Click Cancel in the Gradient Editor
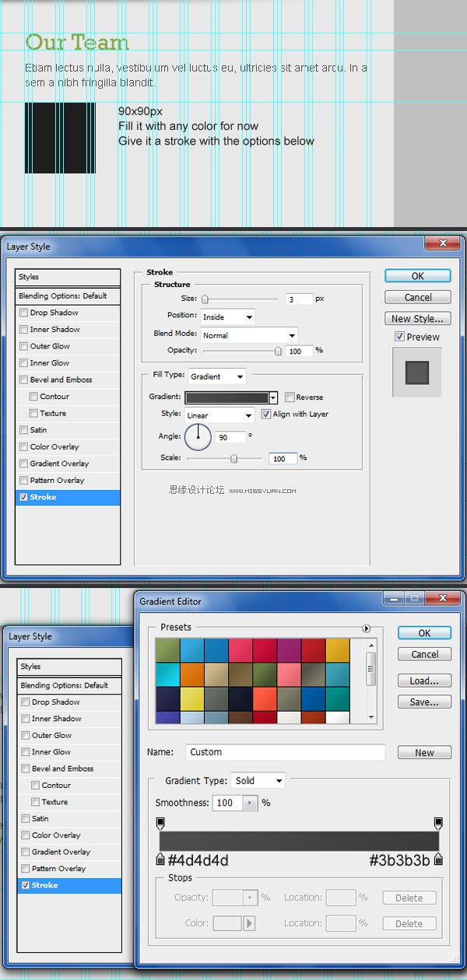 click(x=425, y=654)
